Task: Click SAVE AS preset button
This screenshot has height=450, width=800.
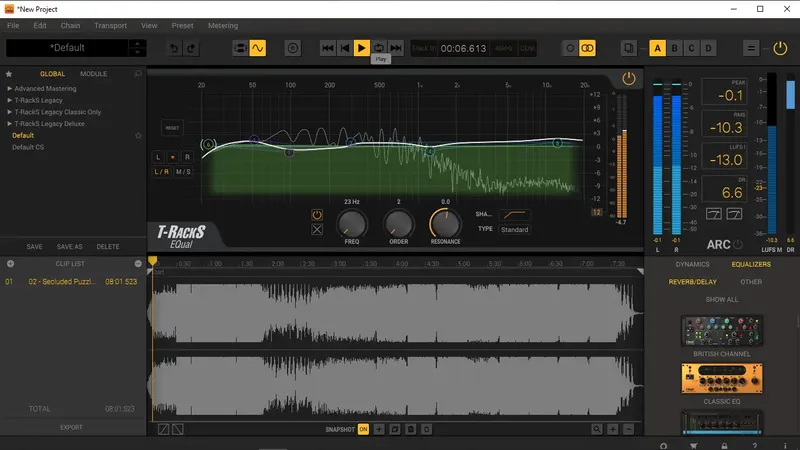Action: tap(69, 246)
